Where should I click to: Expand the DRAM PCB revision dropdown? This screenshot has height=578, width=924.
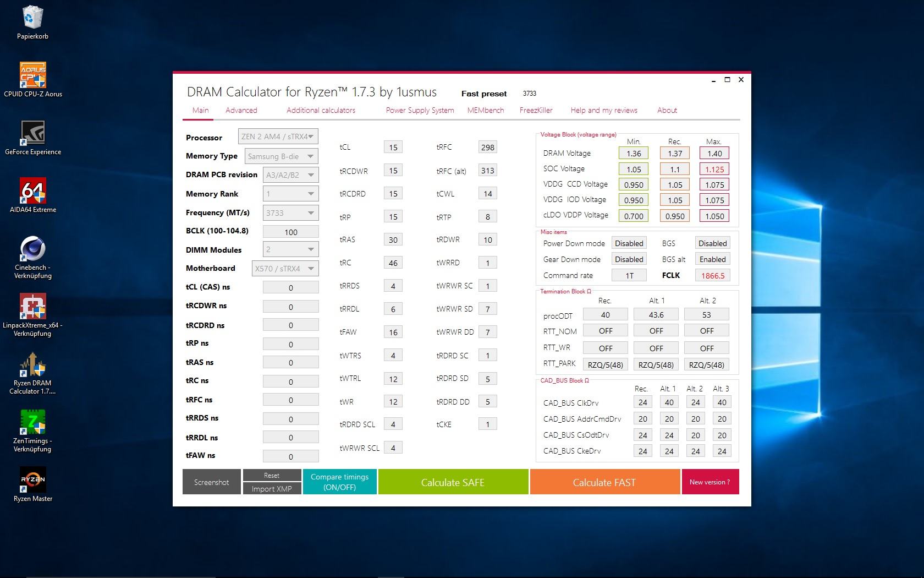[291, 175]
